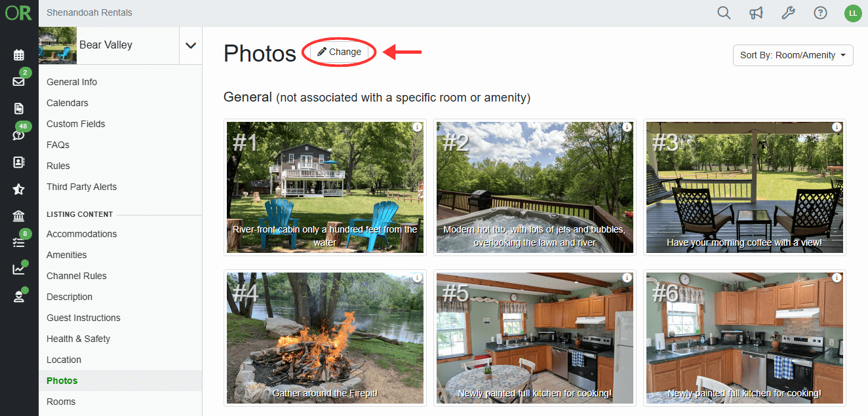Open the hot tub photo #2 thumbnail
This screenshot has height=416, width=868.
click(x=535, y=187)
